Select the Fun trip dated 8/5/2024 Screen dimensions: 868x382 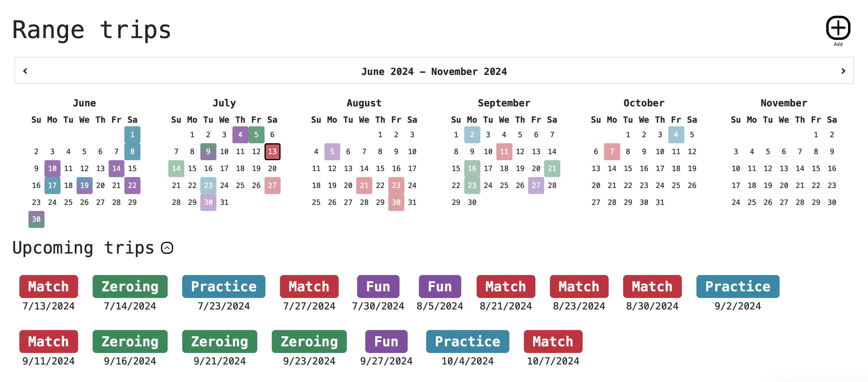(x=440, y=286)
